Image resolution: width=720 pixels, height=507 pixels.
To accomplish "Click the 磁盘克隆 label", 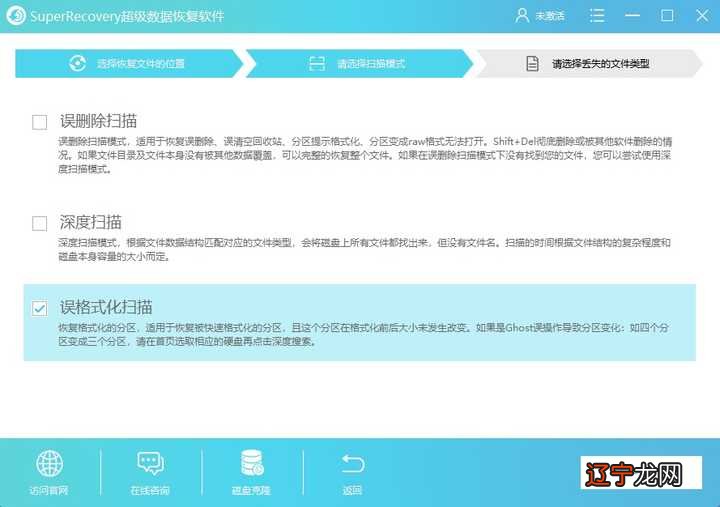I will (x=251, y=491).
